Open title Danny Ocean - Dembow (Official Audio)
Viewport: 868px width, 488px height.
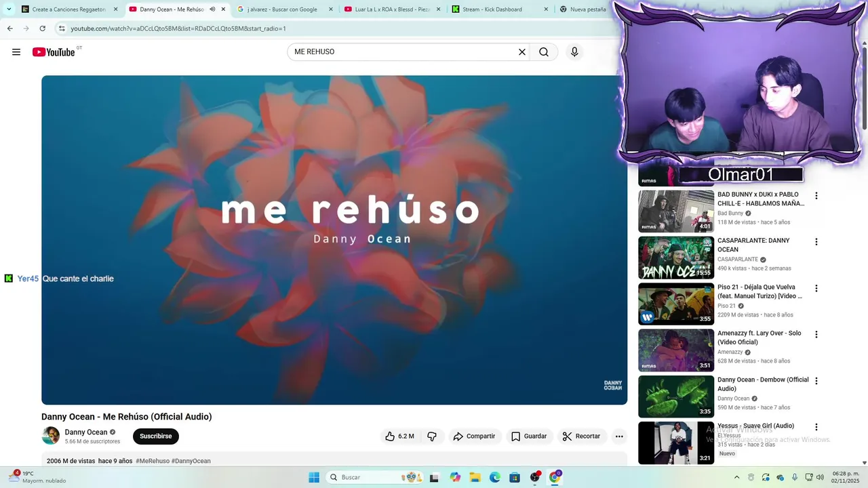click(763, 384)
